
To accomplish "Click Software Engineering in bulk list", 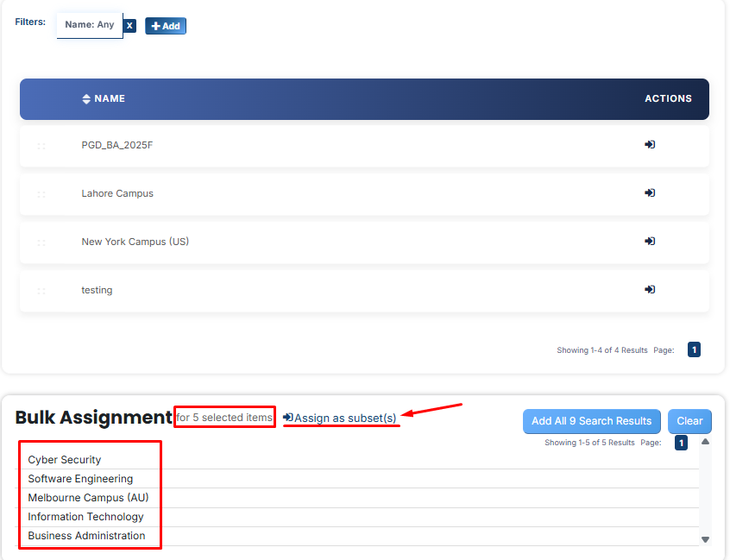I will [x=80, y=479].
